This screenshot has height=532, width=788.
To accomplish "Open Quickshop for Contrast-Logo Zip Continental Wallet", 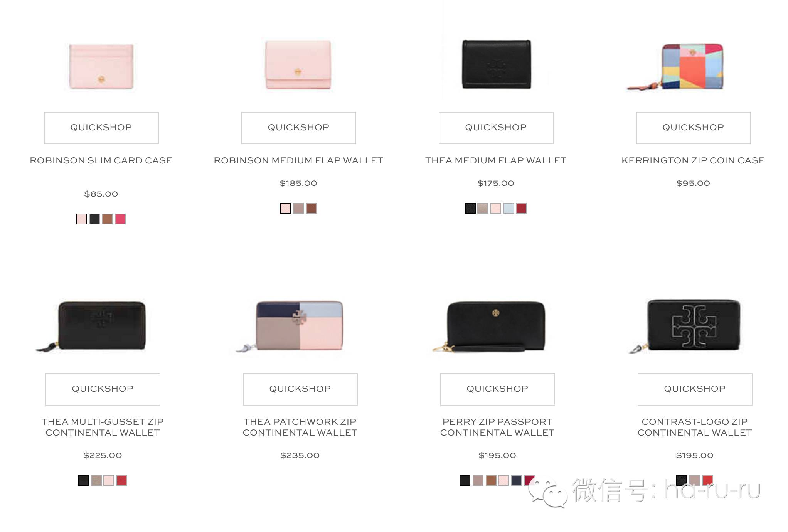I will pos(695,389).
